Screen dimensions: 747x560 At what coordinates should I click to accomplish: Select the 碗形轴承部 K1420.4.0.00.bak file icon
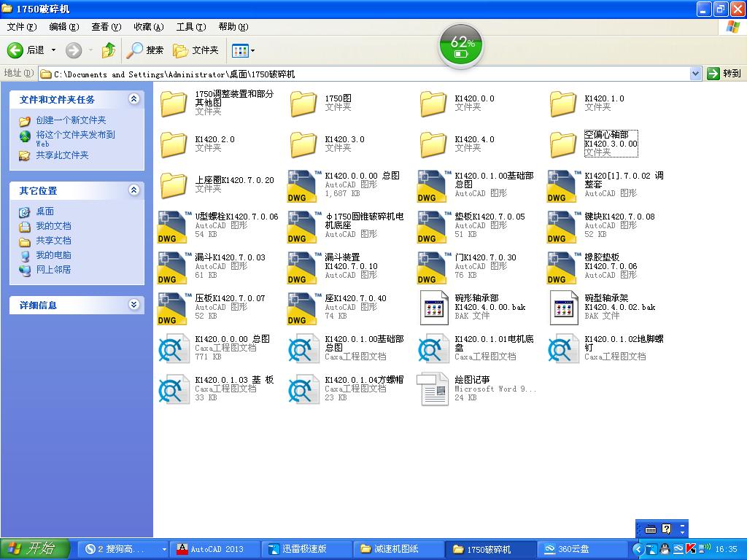coord(434,308)
